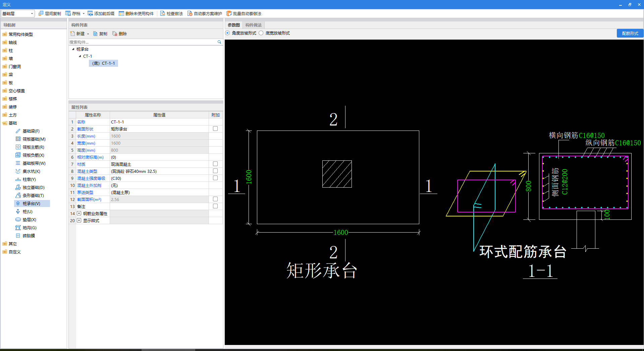Expand 自定义 category
Image resolution: width=644 pixels, height=351 pixels.
click(5, 252)
